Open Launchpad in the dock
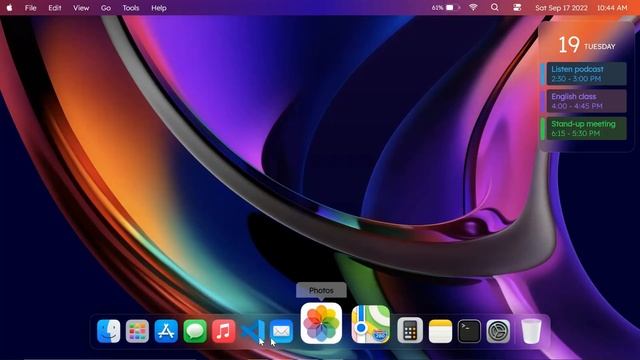The image size is (640, 360). [x=137, y=331]
